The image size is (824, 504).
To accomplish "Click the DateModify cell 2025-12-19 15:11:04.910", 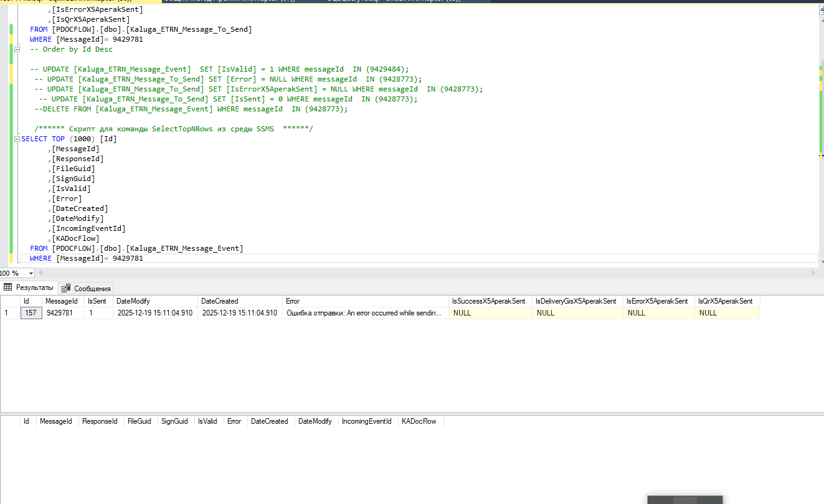I will click(155, 313).
